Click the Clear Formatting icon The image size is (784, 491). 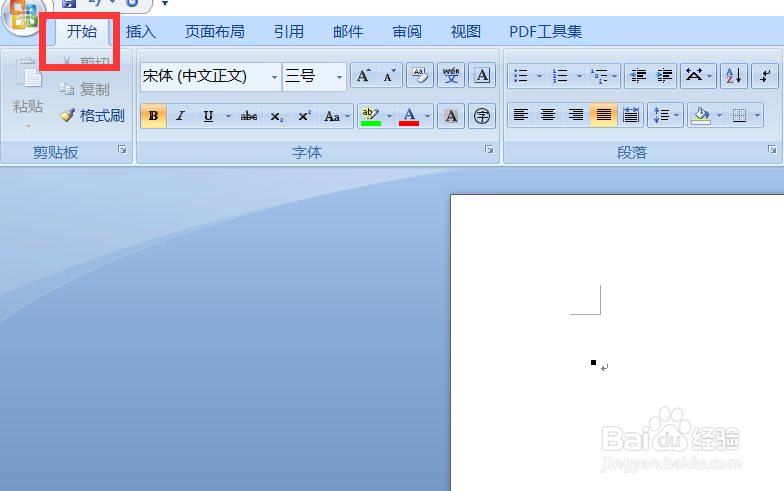[420, 76]
